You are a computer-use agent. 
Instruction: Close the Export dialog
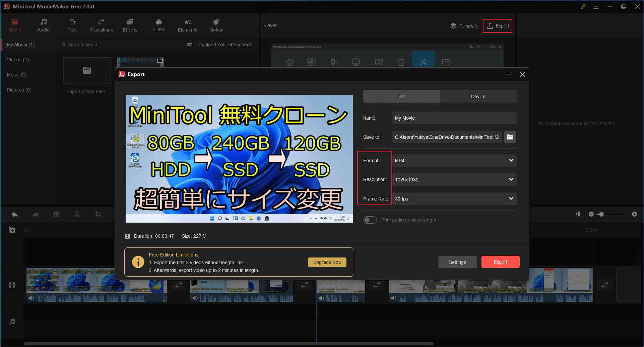tap(522, 74)
